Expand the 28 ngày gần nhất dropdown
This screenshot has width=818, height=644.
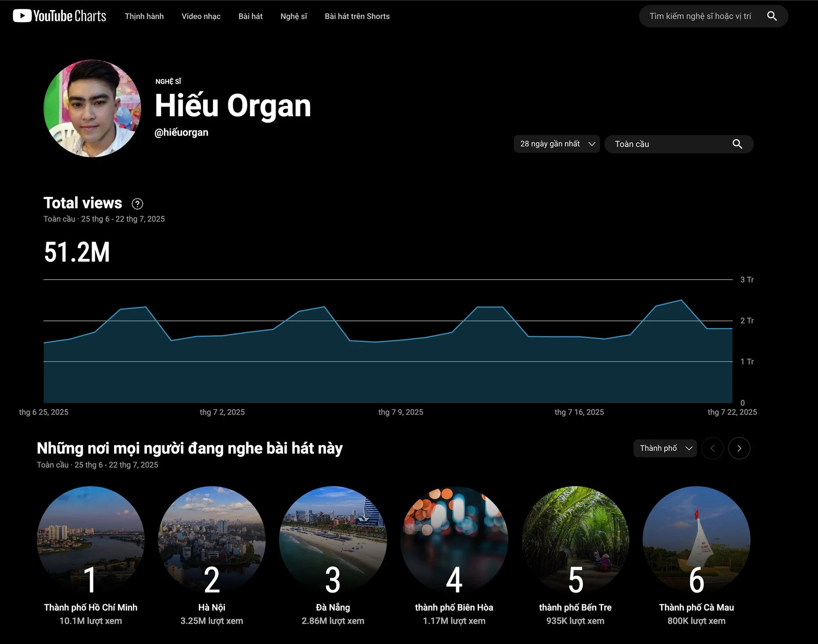556,144
